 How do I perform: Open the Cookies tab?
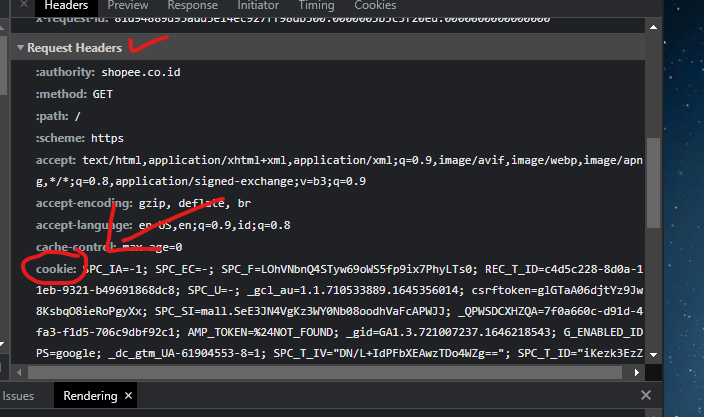(375, 5)
